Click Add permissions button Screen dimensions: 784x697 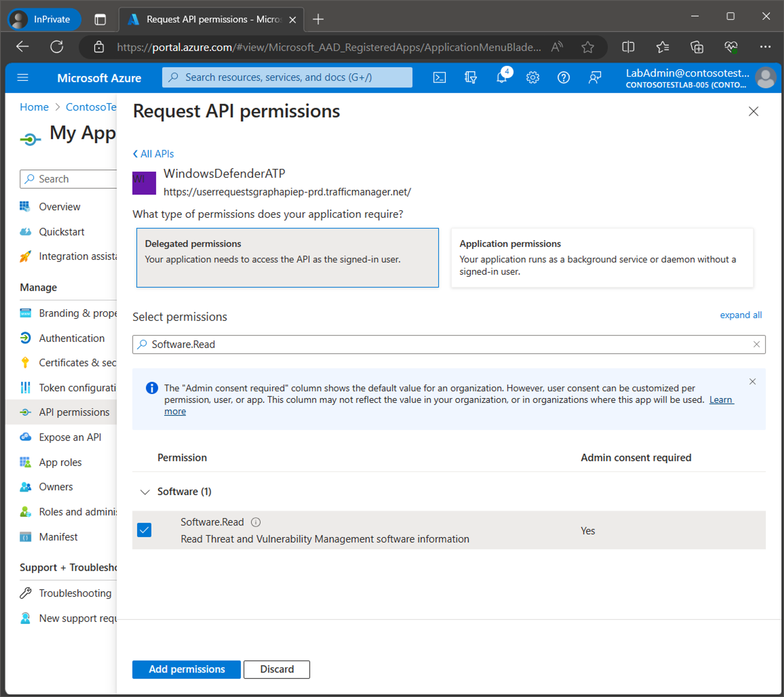186,669
